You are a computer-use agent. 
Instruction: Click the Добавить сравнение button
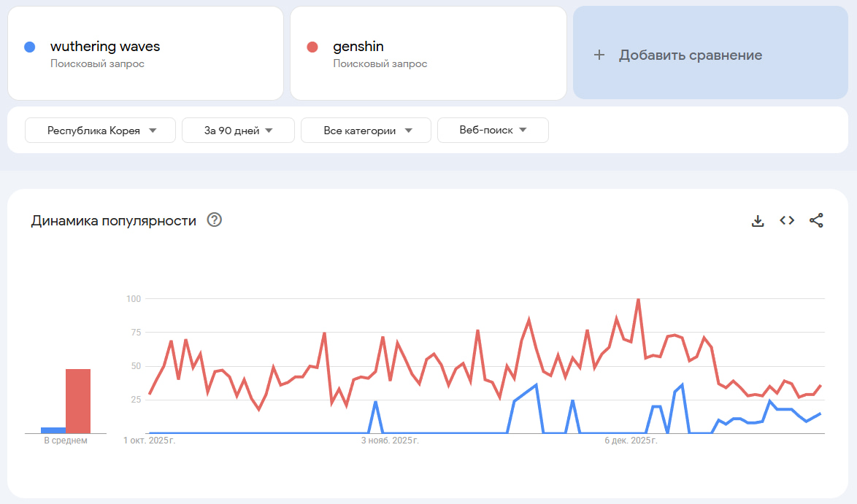690,55
